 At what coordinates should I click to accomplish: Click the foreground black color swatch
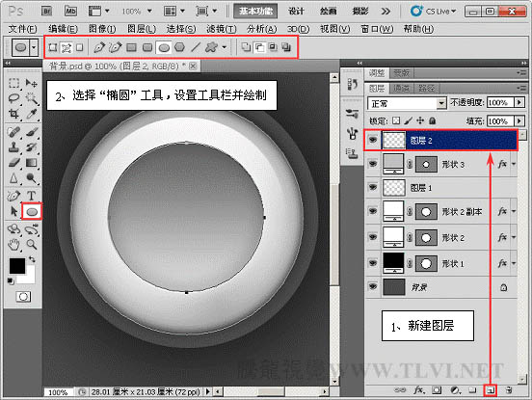16,266
